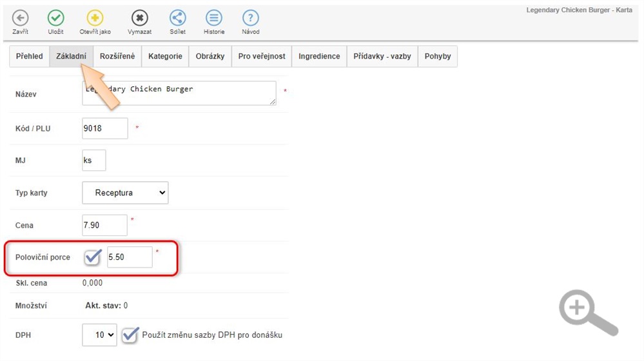This screenshot has height=361, width=644.
Task: Save the card with the Uložit icon
Action: coord(56,19)
